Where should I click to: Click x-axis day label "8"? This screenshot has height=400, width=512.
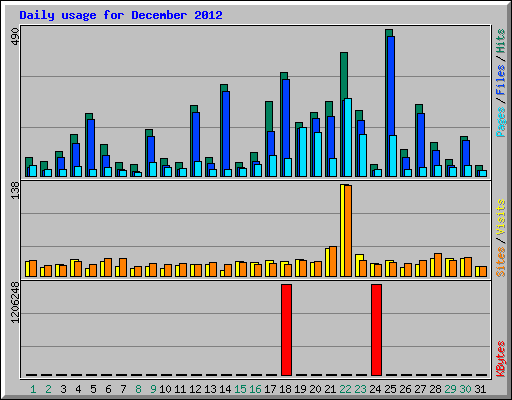[x=138, y=389]
